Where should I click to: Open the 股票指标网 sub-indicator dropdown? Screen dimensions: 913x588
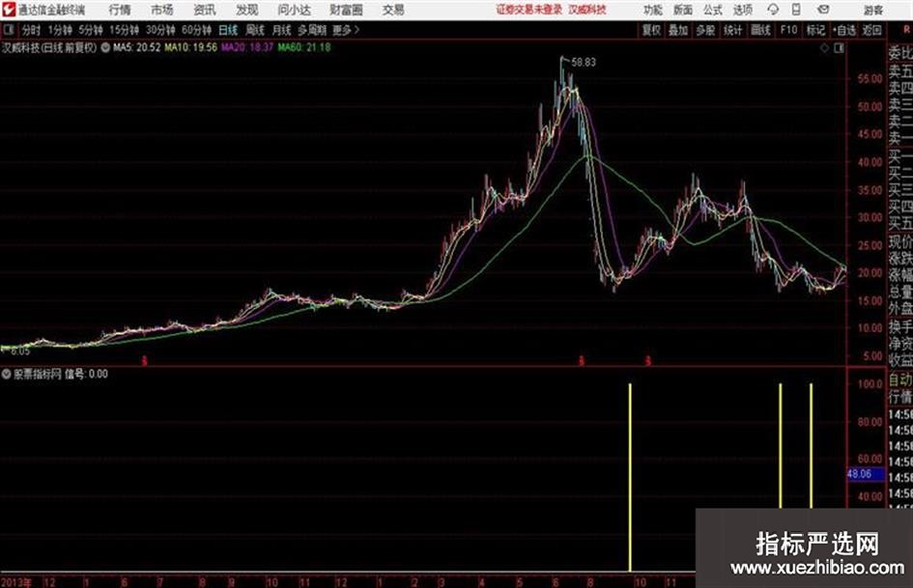tap(7, 374)
